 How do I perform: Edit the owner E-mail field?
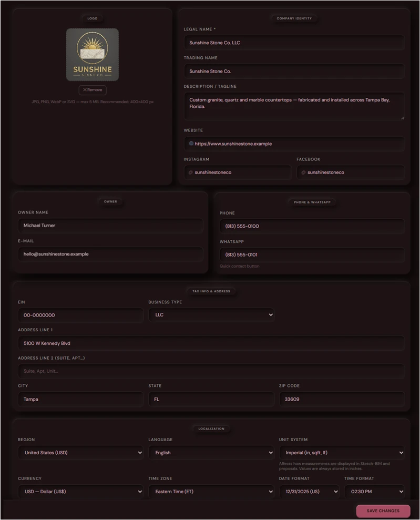(110, 254)
